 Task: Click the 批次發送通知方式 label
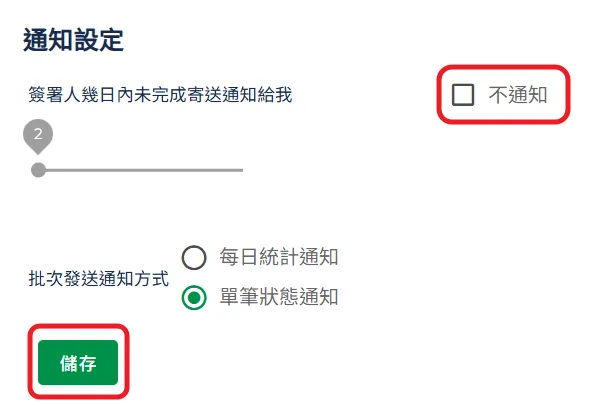(x=99, y=278)
